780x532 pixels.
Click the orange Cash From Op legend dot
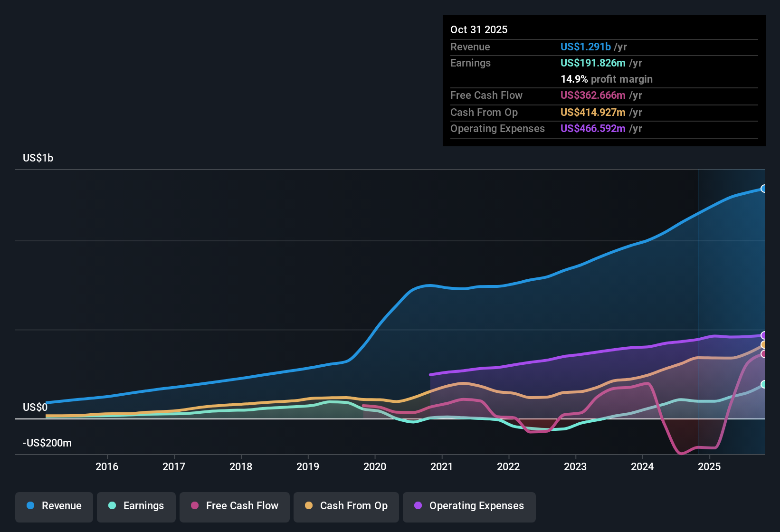pos(309,506)
